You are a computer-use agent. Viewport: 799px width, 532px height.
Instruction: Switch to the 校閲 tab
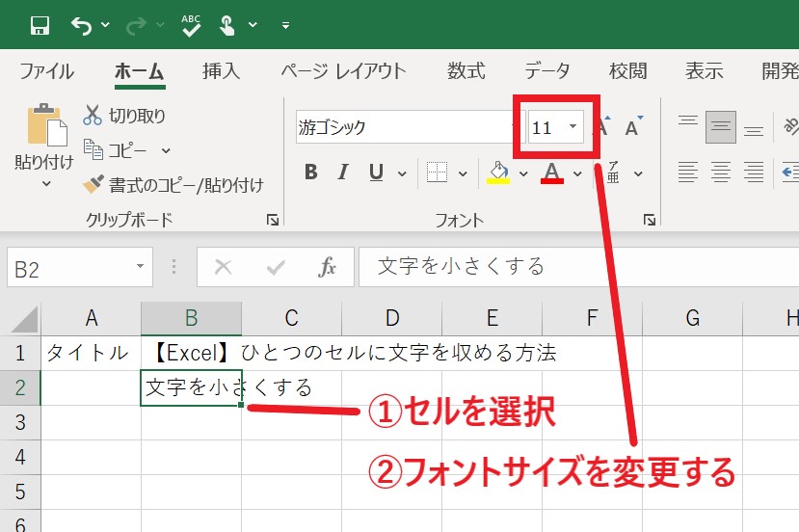[627, 70]
